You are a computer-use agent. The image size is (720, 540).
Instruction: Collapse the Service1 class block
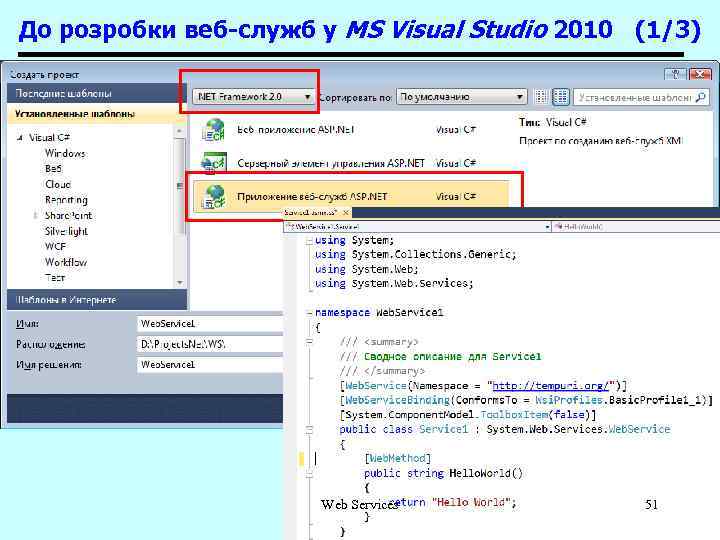click(x=309, y=430)
